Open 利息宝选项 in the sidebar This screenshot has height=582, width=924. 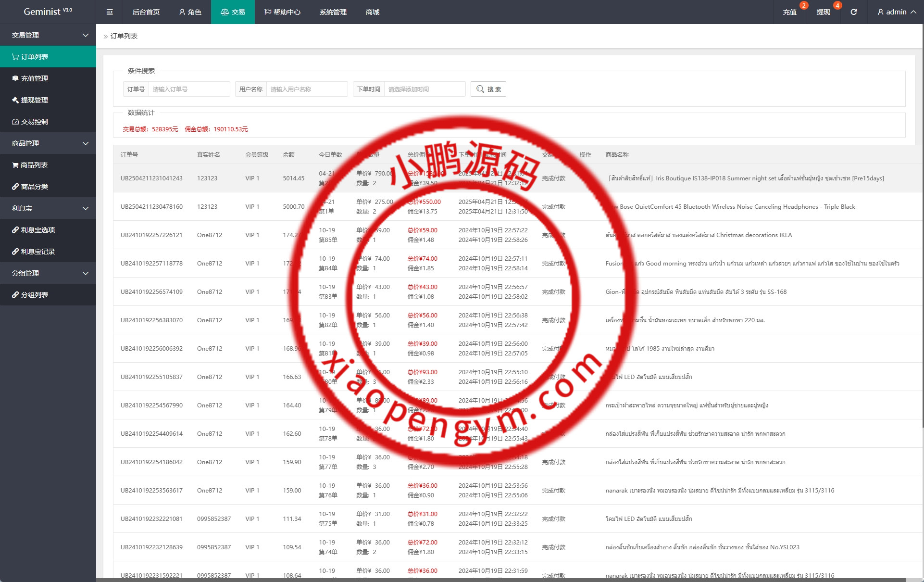tap(37, 230)
